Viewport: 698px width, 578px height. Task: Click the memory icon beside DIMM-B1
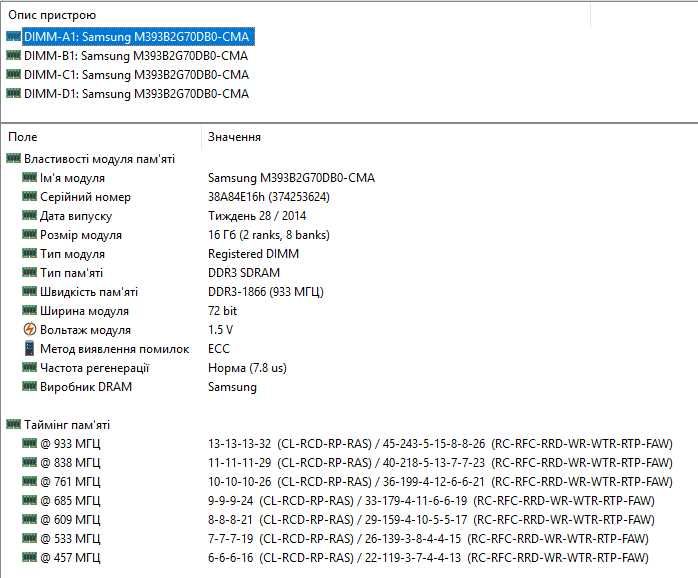(13, 55)
